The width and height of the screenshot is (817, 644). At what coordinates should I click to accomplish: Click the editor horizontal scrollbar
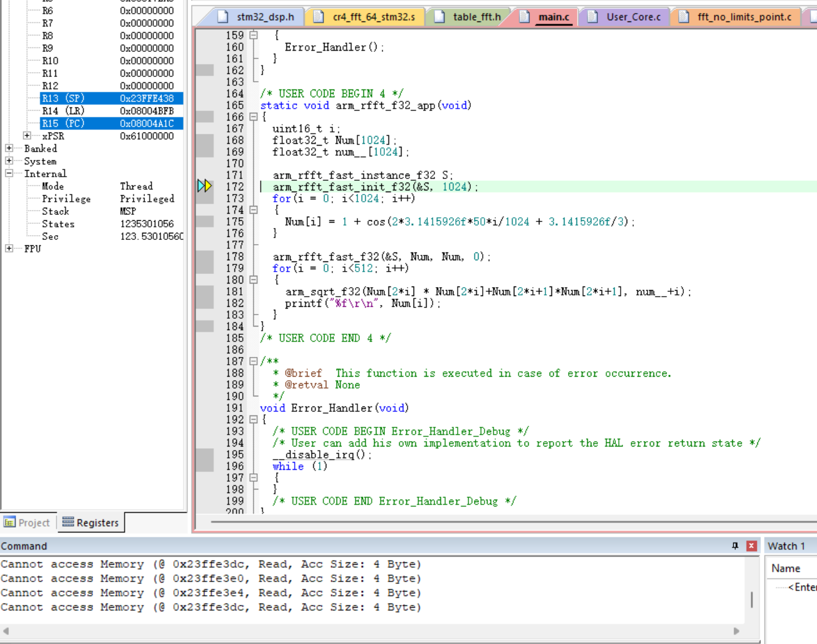point(513,522)
